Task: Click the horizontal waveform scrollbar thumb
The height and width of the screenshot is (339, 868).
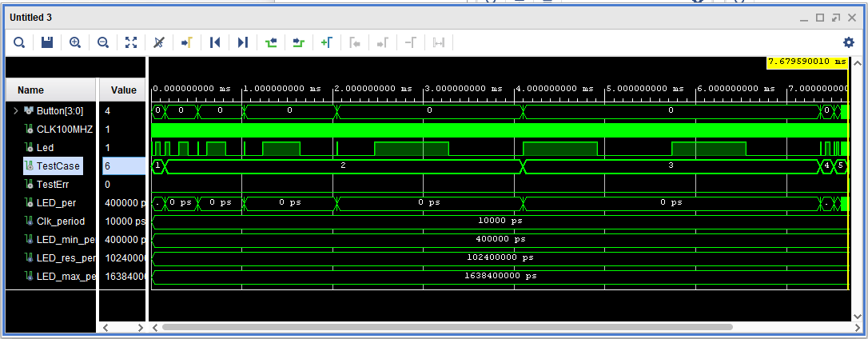Action: 448,327
